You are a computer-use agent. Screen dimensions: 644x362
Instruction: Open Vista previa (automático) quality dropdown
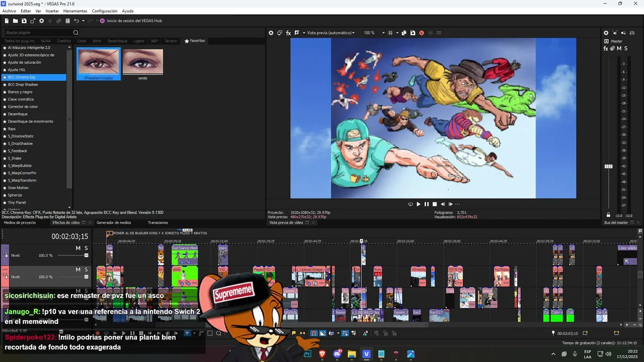point(331,33)
